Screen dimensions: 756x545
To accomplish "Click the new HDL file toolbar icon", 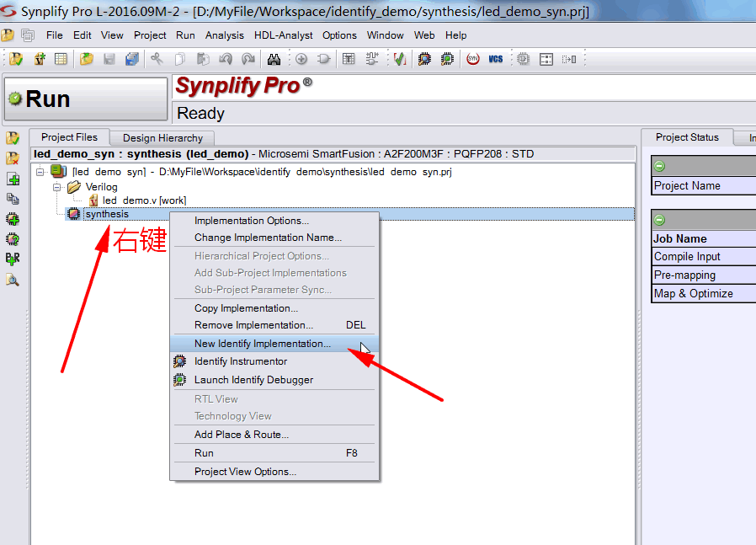I will point(40,59).
